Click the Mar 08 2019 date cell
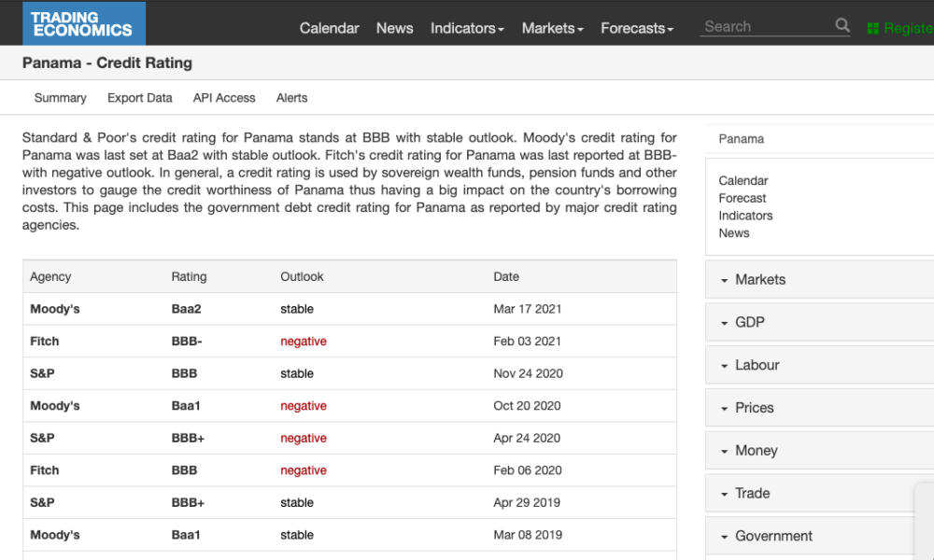Screen dimensions: 934x560 click(x=527, y=535)
